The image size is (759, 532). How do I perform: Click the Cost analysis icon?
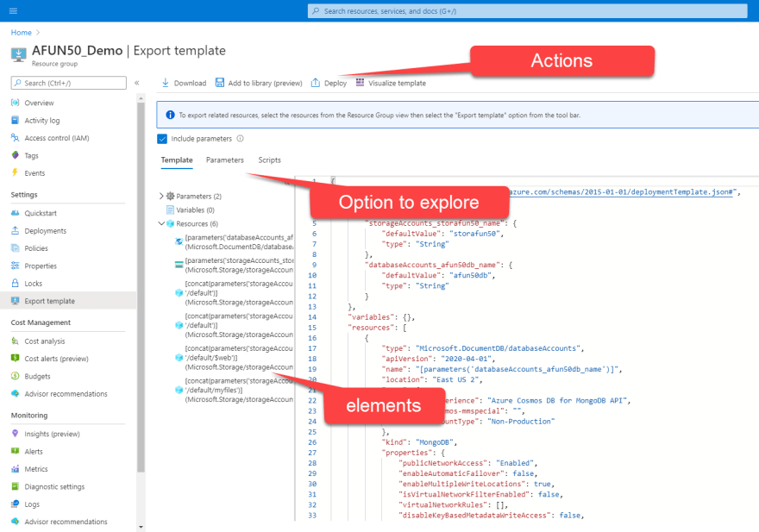click(x=15, y=341)
